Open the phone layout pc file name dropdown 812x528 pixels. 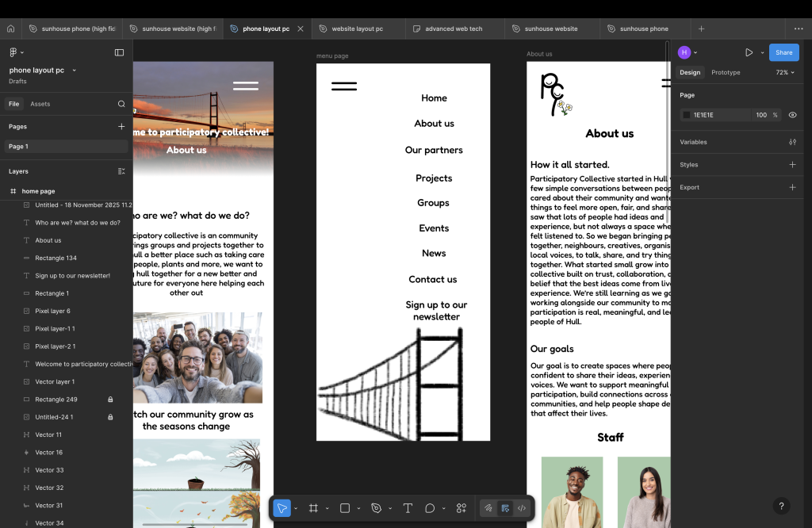(75, 71)
